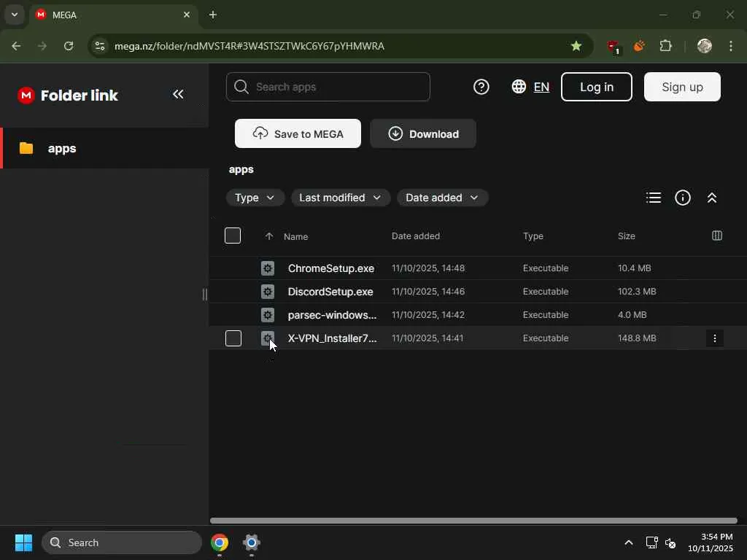This screenshot has height=560, width=747.
Task: Click the network tray icon
Action: click(651, 542)
